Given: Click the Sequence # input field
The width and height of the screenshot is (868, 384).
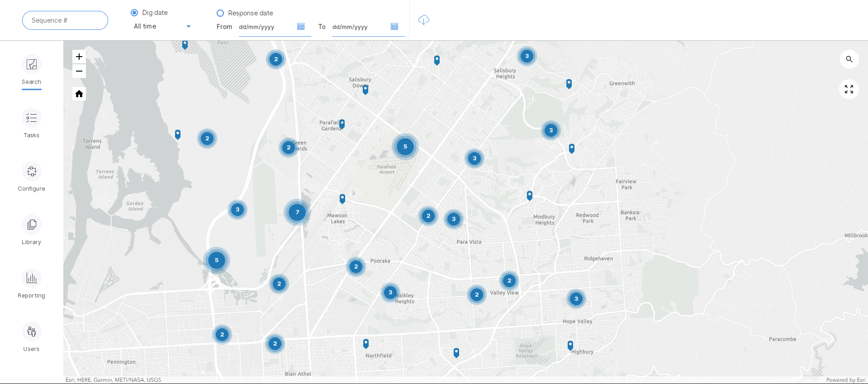Looking at the screenshot, I should tap(65, 20).
